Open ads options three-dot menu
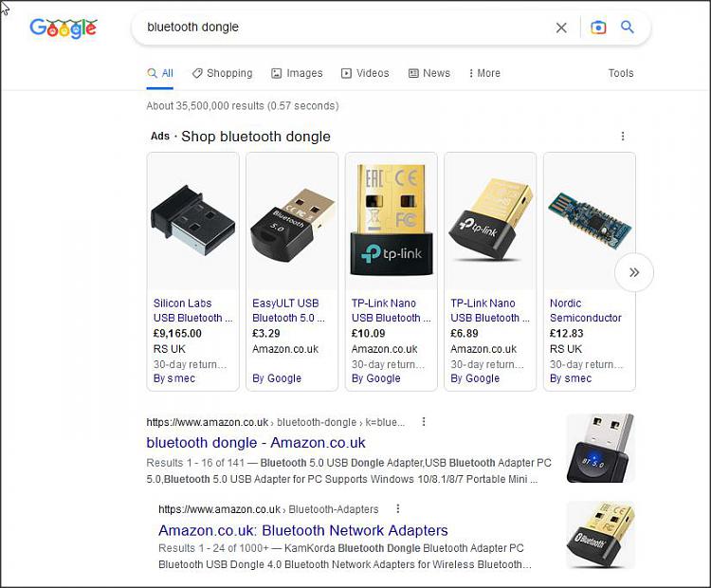This screenshot has width=711, height=588. [623, 137]
